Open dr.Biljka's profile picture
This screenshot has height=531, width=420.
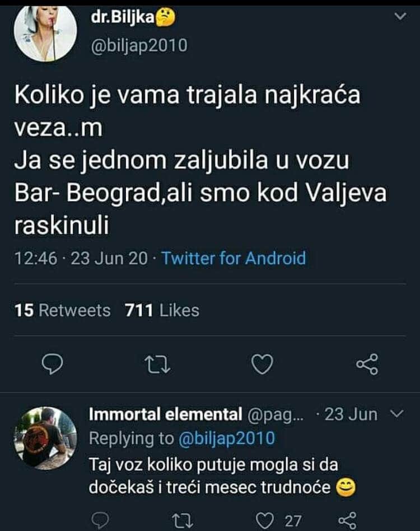coord(45,32)
